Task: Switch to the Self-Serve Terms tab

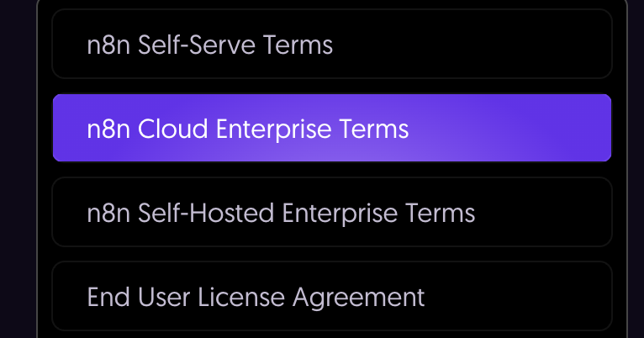Action: click(331, 45)
